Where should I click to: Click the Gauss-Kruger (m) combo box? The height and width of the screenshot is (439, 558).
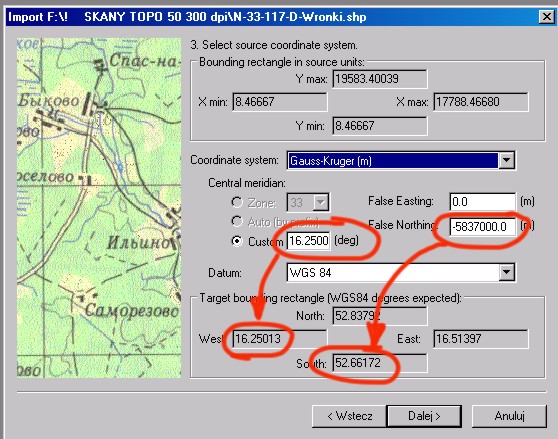[x=401, y=160]
